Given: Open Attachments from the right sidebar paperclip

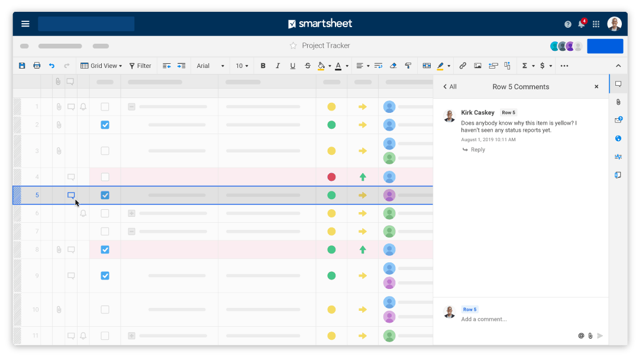Looking at the screenshot, I should [x=618, y=102].
